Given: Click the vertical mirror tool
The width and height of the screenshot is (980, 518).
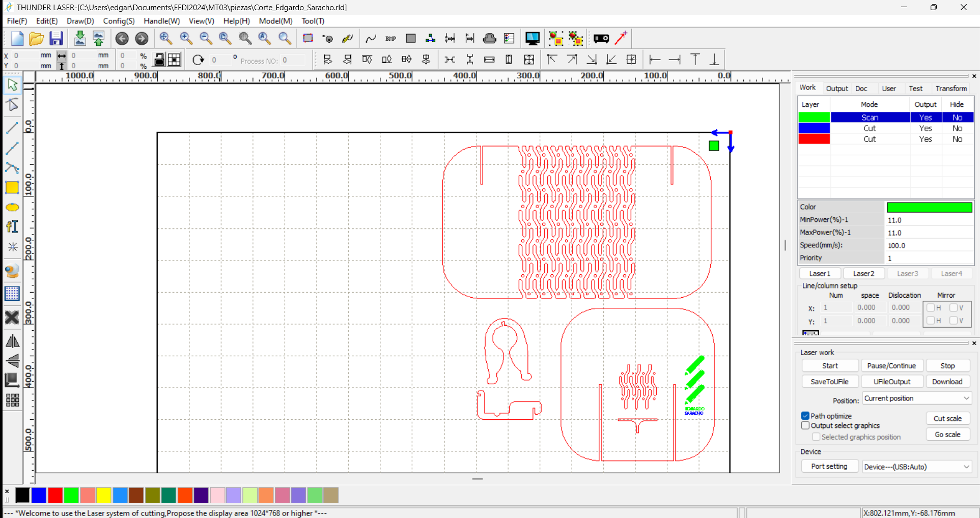Looking at the screenshot, I should 12,361.
